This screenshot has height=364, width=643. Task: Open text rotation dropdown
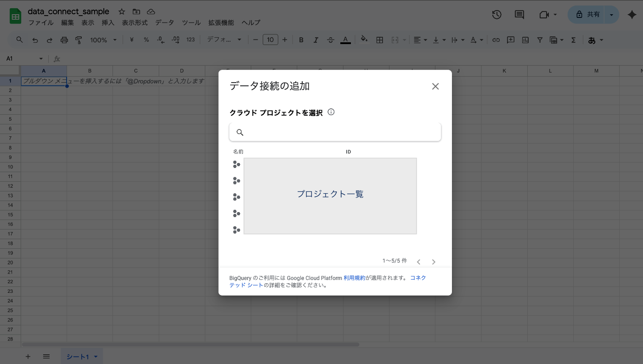[x=477, y=40]
